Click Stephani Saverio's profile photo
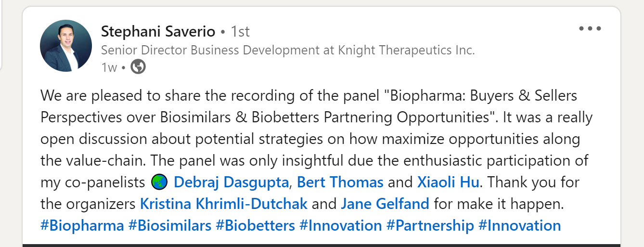This screenshot has width=644, height=247. pyautogui.click(x=66, y=46)
